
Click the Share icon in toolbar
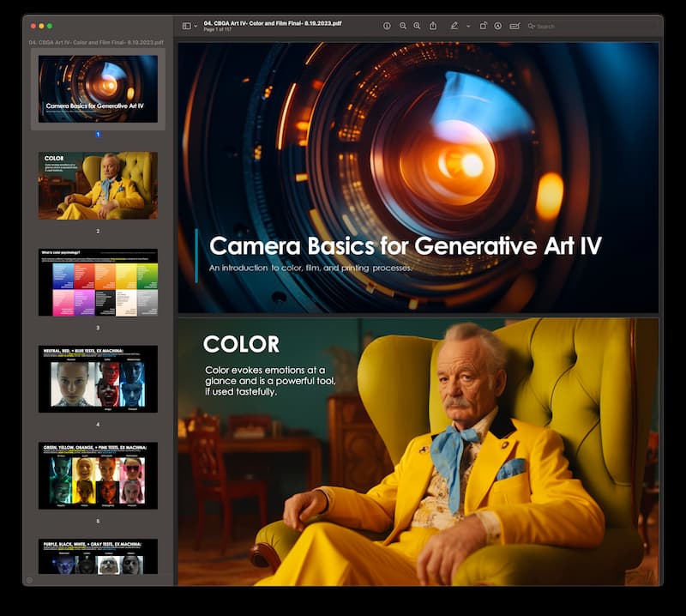[x=433, y=27]
